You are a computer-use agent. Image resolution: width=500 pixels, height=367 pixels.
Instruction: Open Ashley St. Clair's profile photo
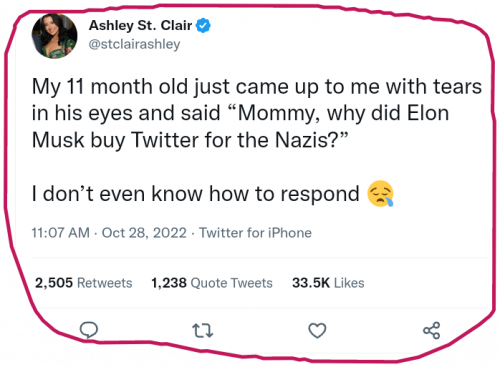click(x=54, y=36)
